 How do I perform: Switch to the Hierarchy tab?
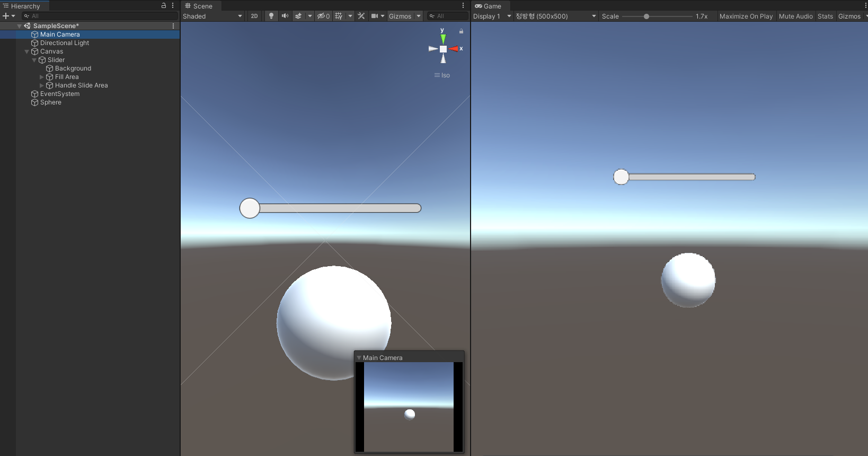point(24,6)
